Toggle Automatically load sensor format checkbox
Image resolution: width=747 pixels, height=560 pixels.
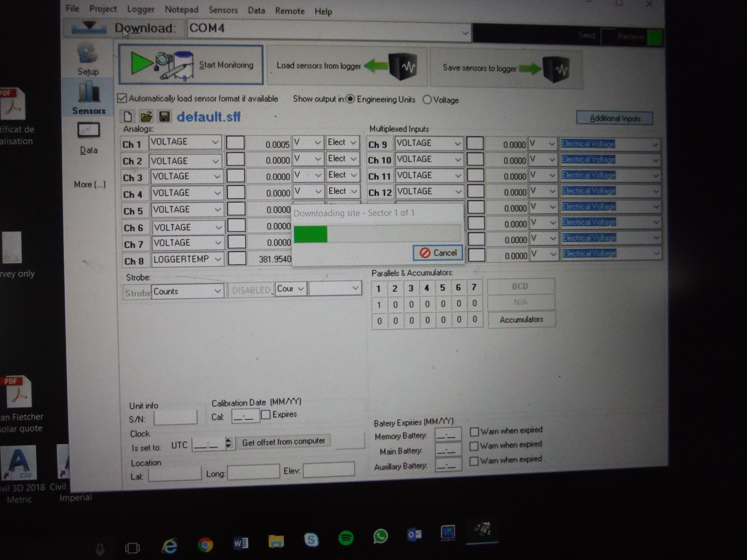pos(122,98)
